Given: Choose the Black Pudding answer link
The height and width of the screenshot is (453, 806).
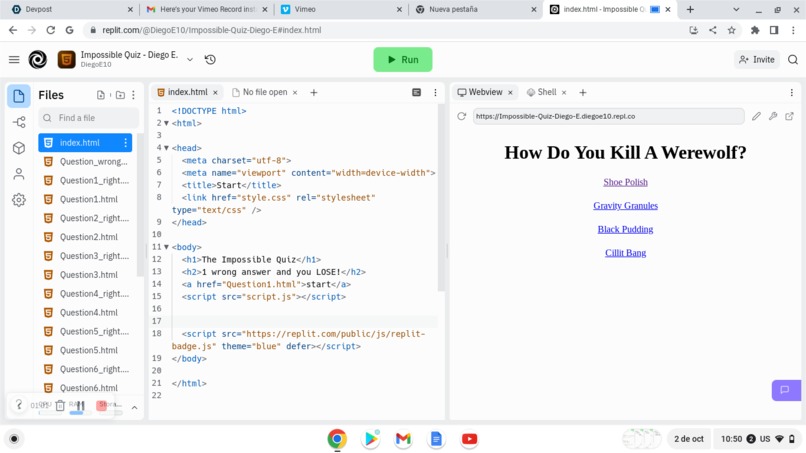Looking at the screenshot, I should pyautogui.click(x=625, y=229).
